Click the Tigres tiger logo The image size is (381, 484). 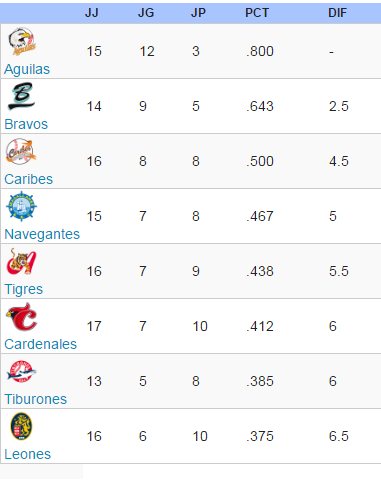(21, 261)
